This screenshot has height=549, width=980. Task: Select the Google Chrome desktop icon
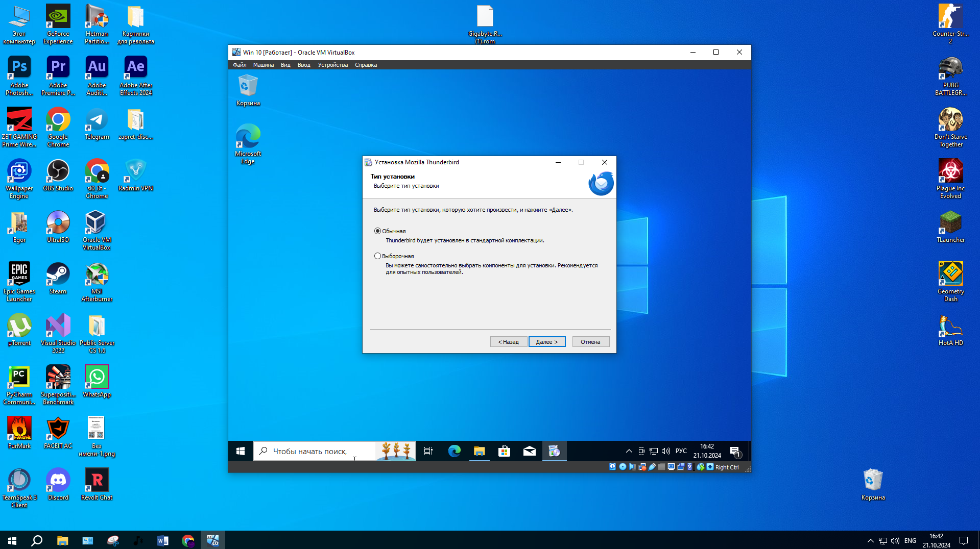tap(58, 128)
